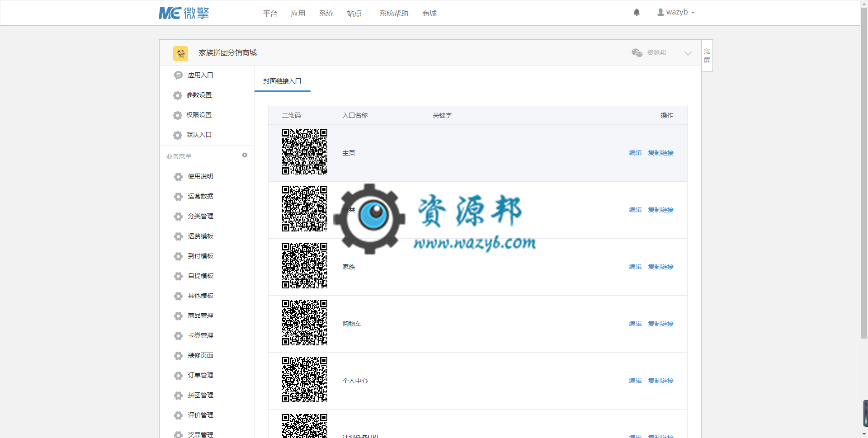Click the 业务菜单 section label
Screen dimensions: 868x438
pyautogui.click(x=179, y=156)
